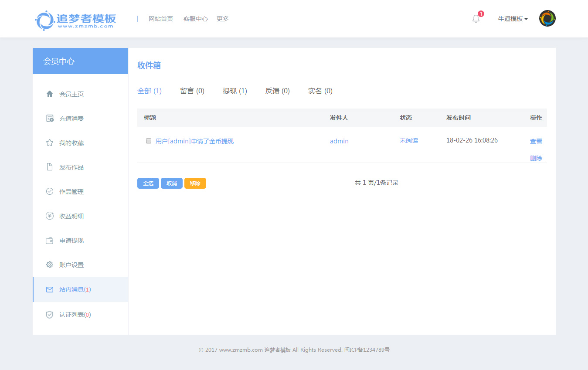This screenshot has width=588, height=370.
Task: Click the 充值消费 sidebar icon
Action: tap(50, 119)
